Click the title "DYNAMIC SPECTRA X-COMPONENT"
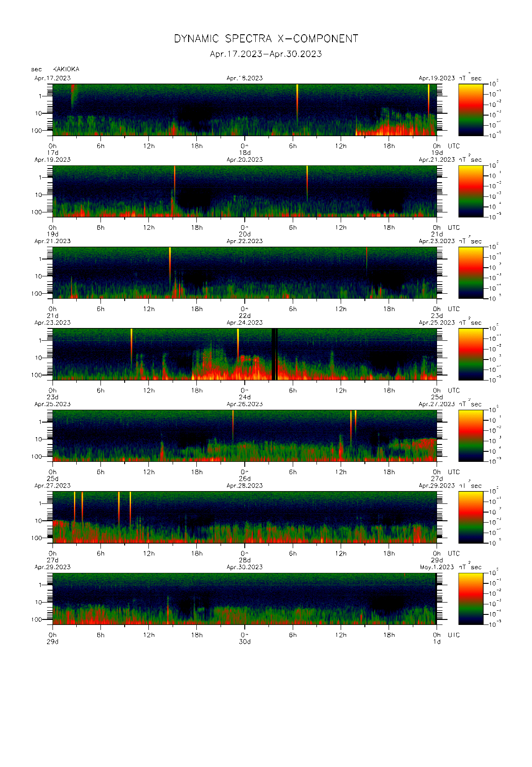Screen dimensions: 532x767 pyautogui.click(x=266, y=39)
